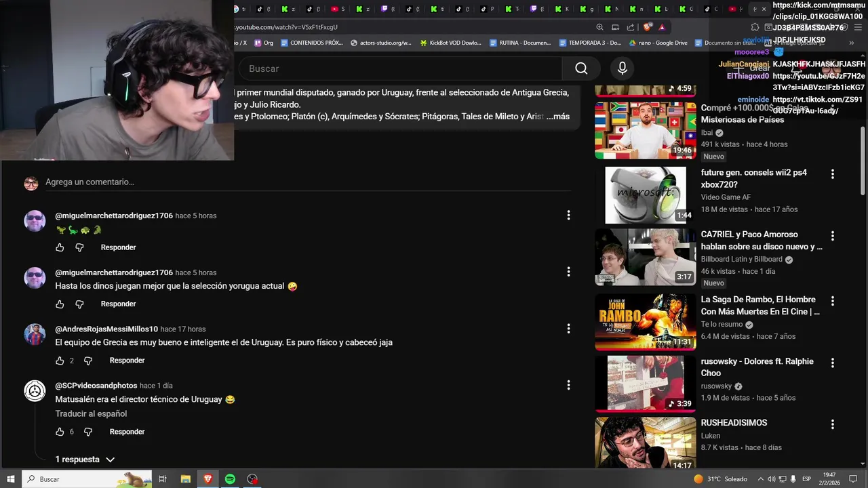
Task: Like the dinosaur emoji comment by miguelmarchettarodriguez1706
Action: (60, 247)
